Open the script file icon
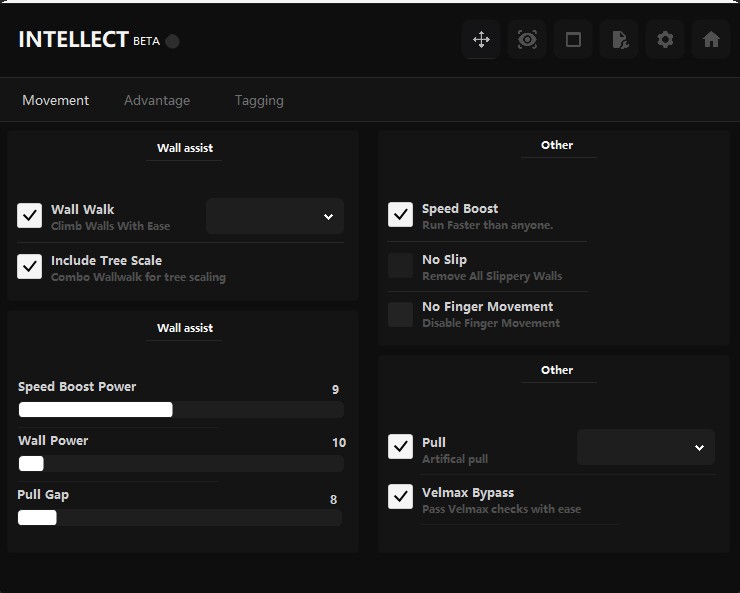This screenshot has width=740, height=593. coord(619,40)
